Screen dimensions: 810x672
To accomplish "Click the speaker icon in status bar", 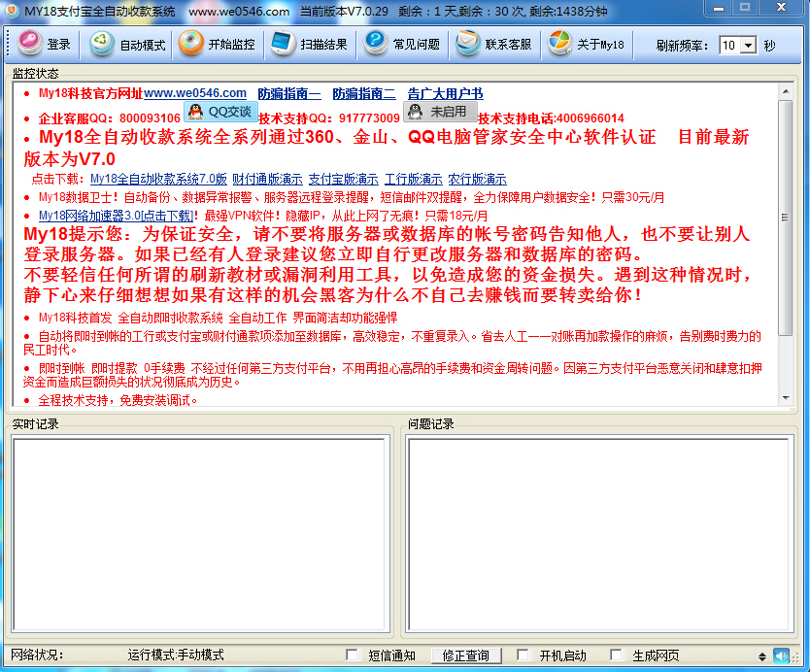I will 781,656.
